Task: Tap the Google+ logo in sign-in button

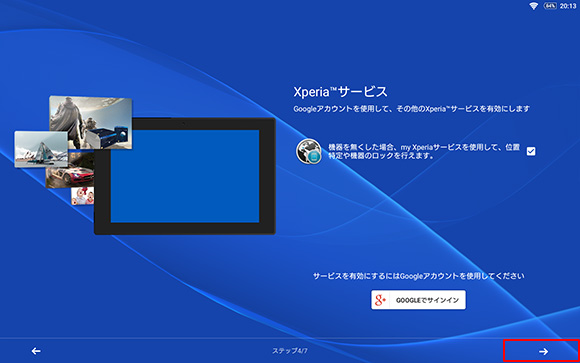Action: tap(380, 300)
